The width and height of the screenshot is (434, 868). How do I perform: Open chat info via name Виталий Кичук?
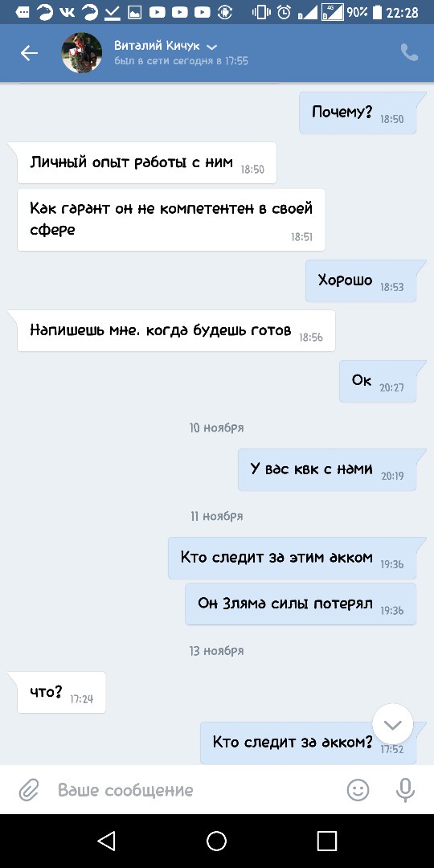click(x=157, y=46)
